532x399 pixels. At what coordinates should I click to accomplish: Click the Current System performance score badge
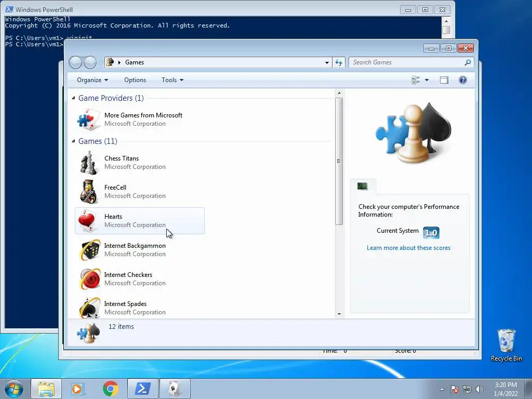click(431, 233)
